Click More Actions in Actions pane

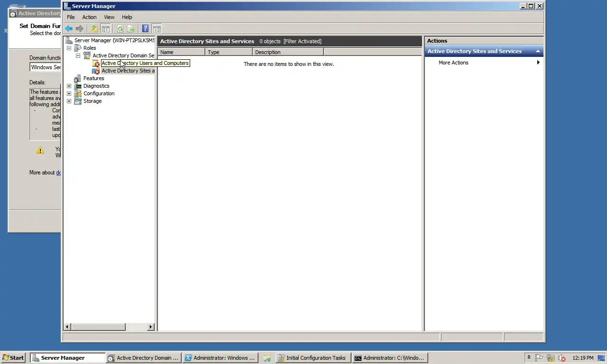point(453,63)
